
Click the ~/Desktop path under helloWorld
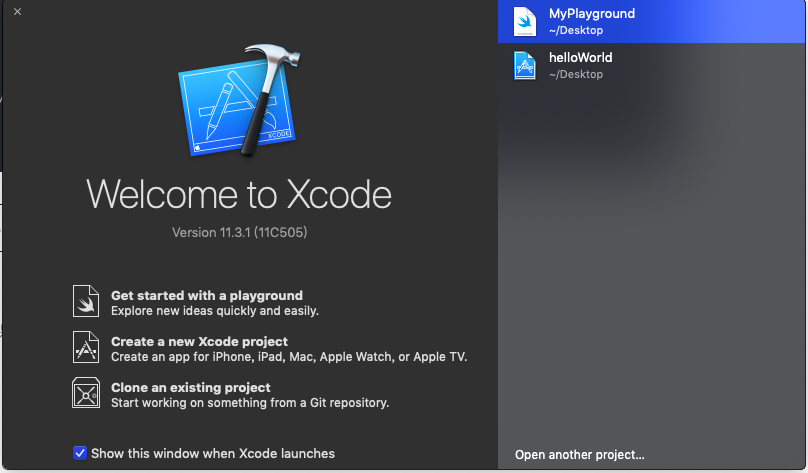pyautogui.click(x=576, y=74)
